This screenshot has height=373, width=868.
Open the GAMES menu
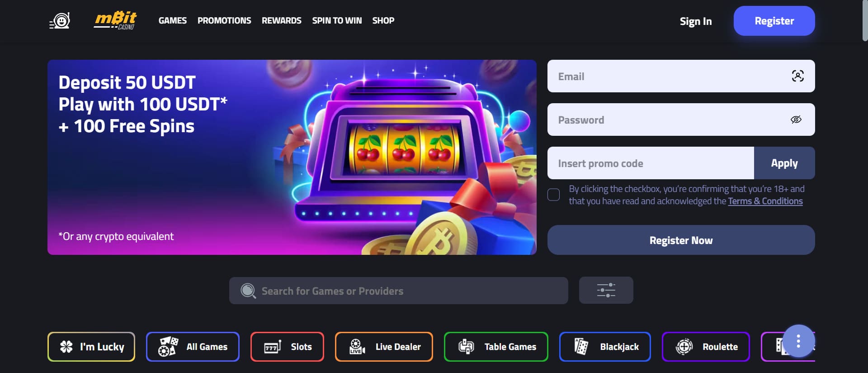click(x=173, y=21)
